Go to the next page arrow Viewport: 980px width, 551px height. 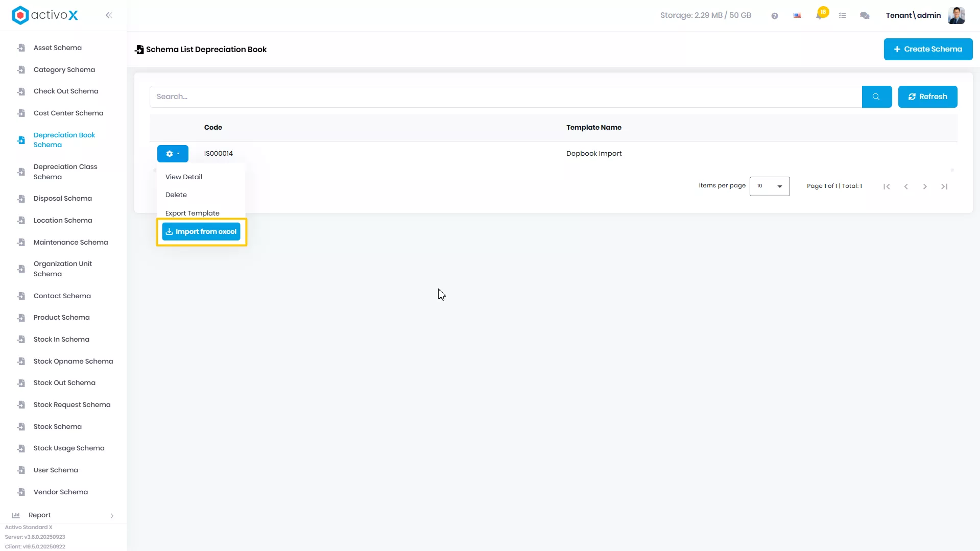925,186
